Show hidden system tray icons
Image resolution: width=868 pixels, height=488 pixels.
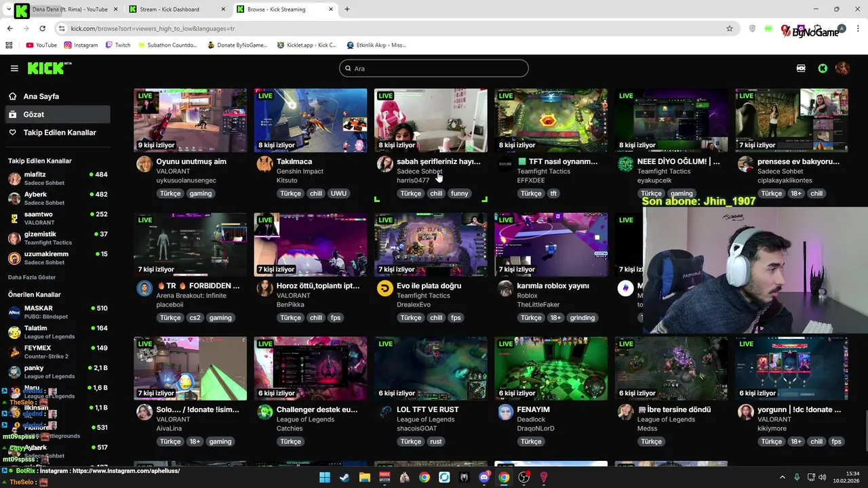pos(784,477)
